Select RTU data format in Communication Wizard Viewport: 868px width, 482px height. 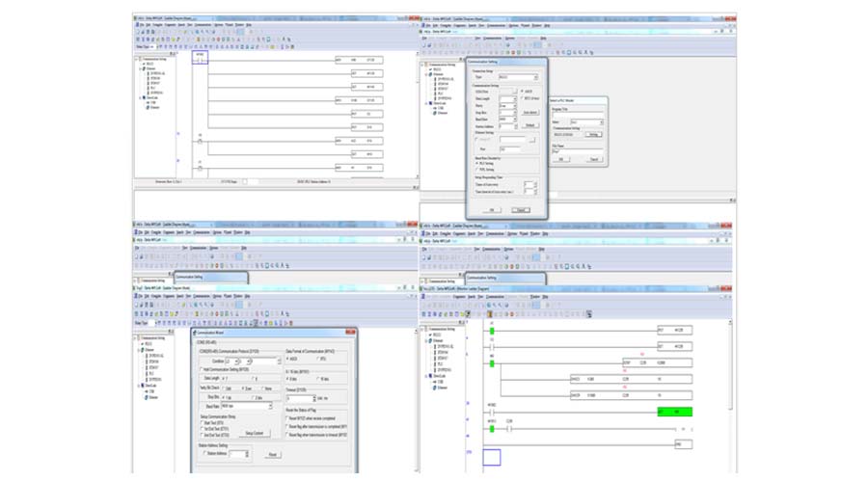click(319, 359)
